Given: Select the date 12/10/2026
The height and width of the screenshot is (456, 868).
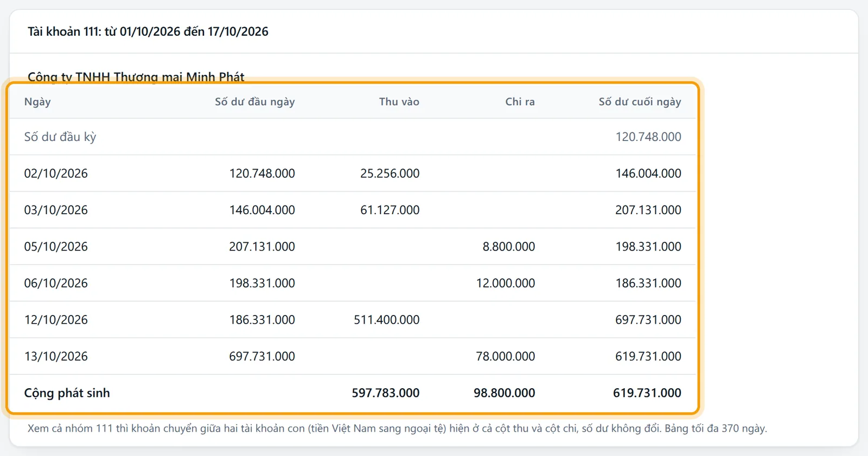Looking at the screenshot, I should pyautogui.click(x=56, y=320).
